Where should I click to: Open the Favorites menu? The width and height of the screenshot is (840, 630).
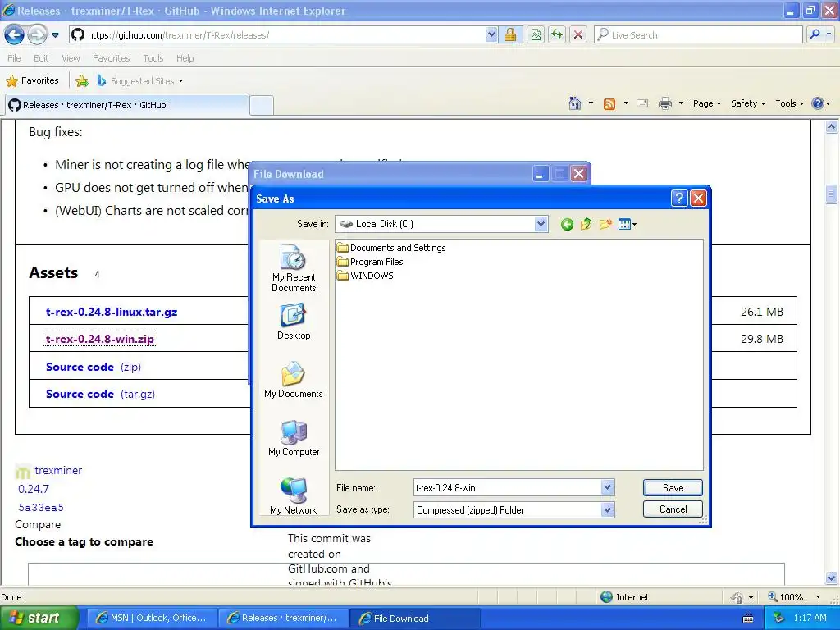click(x=111, y=58)
